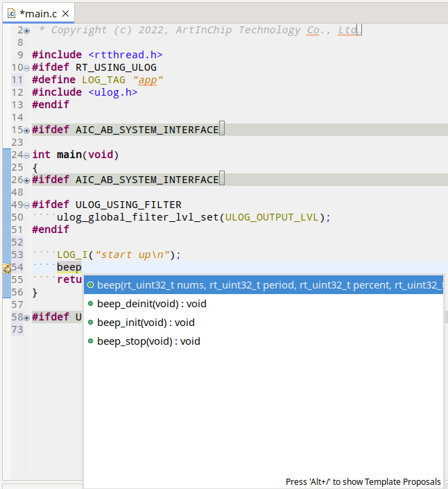The image size is (448, 489).
Task: Click the opening brace on line 25
Action: pyautogui.click(x=35, y=168)
